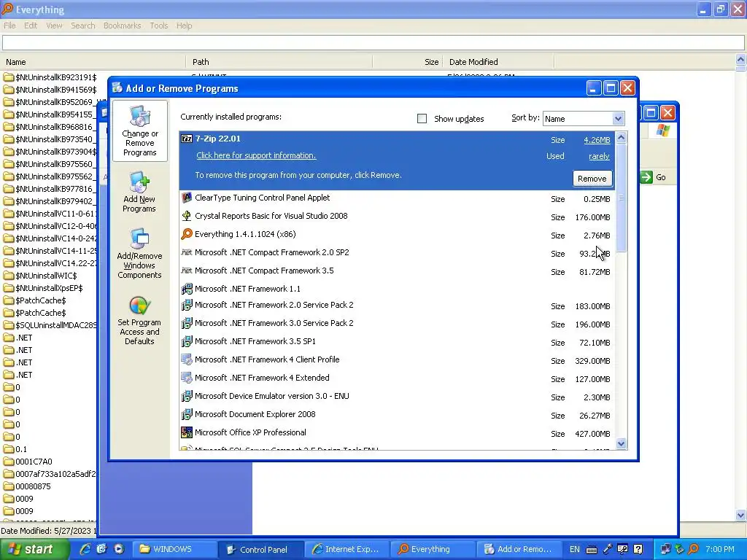
Task: Open the Tools menu in Everything
Action: pyautogui.click(x=158, y=26)
